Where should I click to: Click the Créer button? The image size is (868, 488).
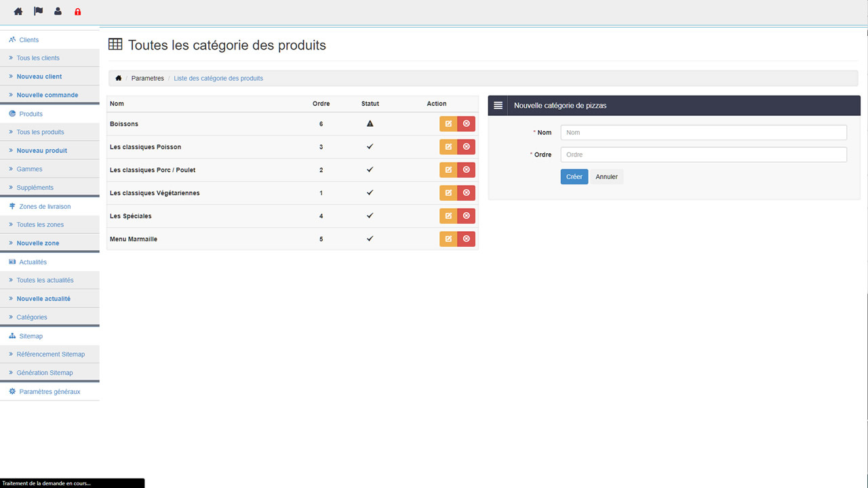[x=574, y=177]
